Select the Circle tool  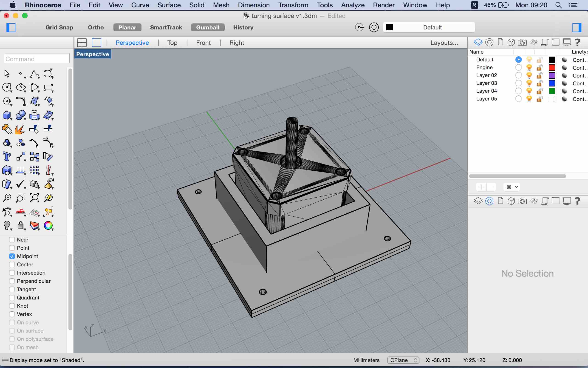pyautogui.click(x=7, y=87)
